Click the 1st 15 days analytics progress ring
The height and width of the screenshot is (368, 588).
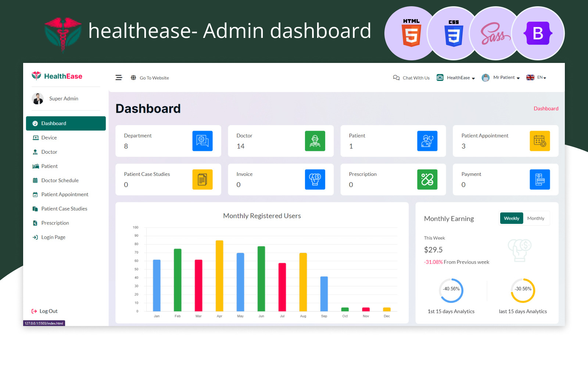click(451, 290)
